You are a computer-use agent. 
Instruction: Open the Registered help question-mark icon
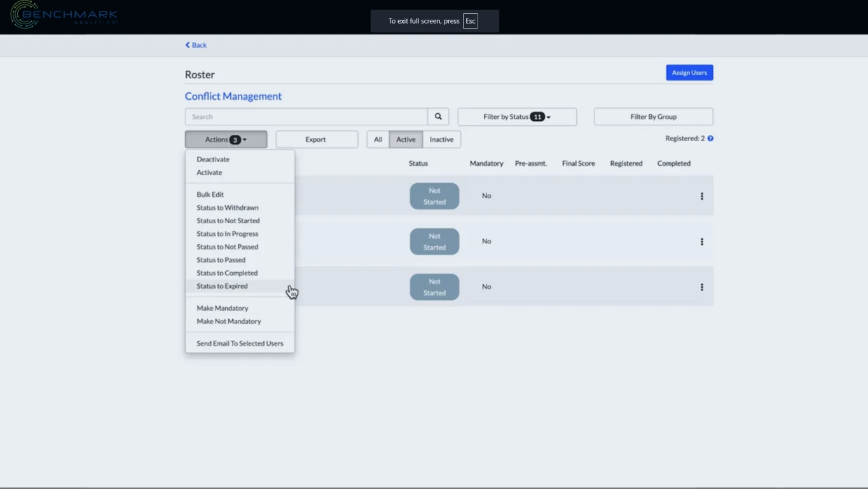[710, 139]
